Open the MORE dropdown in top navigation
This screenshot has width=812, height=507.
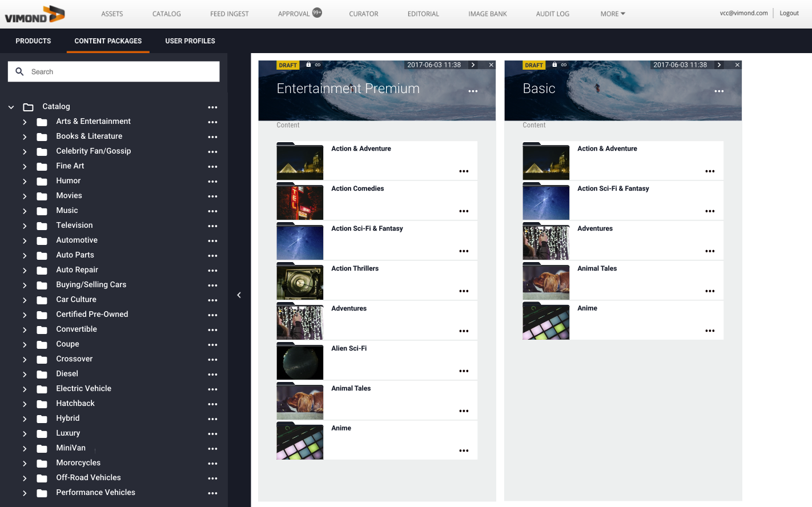(x=613, y=14)
